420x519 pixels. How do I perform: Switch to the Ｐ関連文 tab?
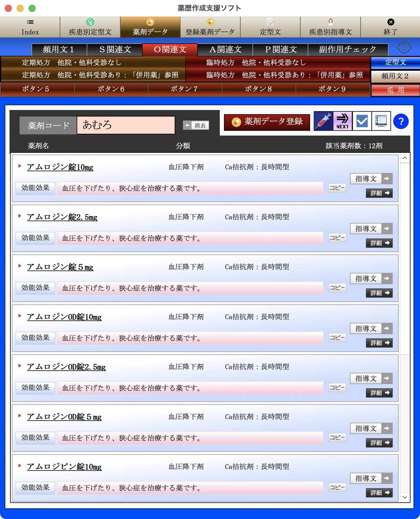280,49
